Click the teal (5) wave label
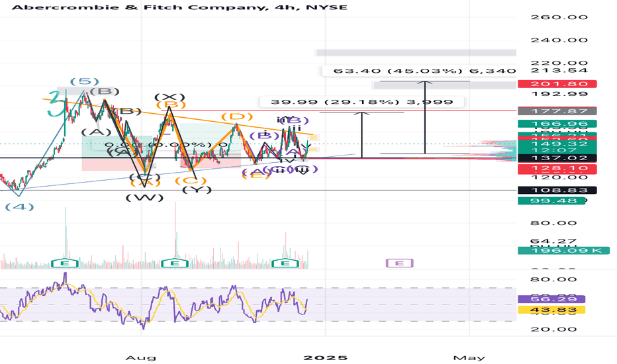This screenshot has width=617, height=364. coord(84,81)
